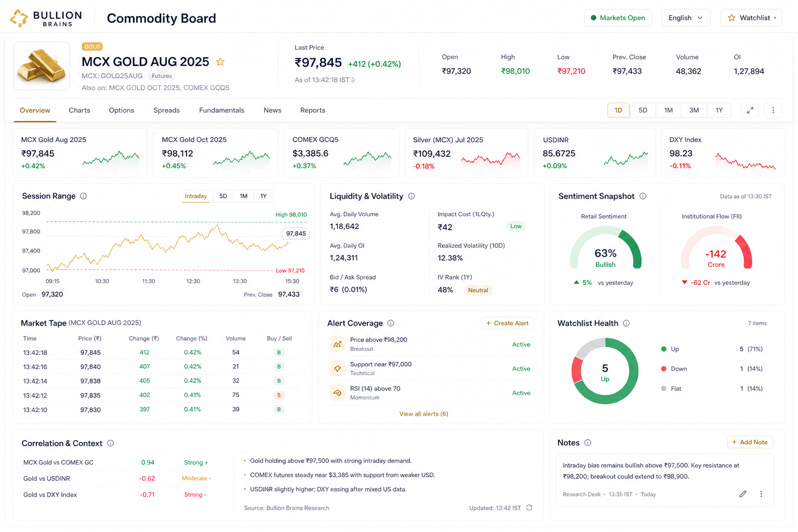Expand chart to fullscreen

[x=750, y=110]
